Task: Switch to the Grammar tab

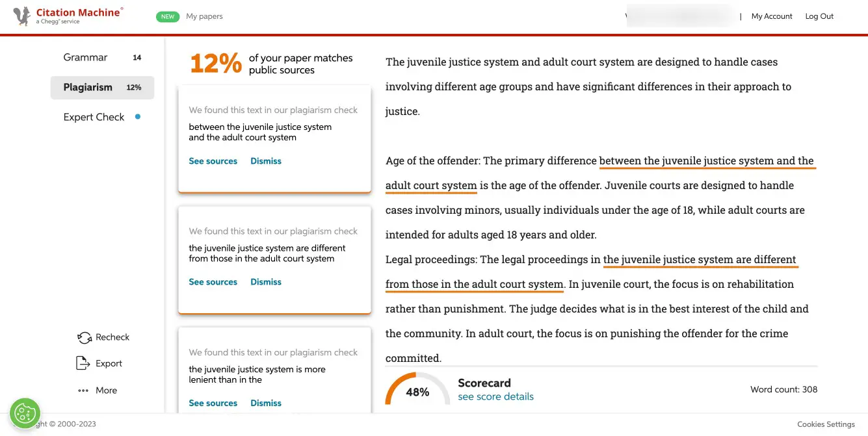Action: click(85, 57)
